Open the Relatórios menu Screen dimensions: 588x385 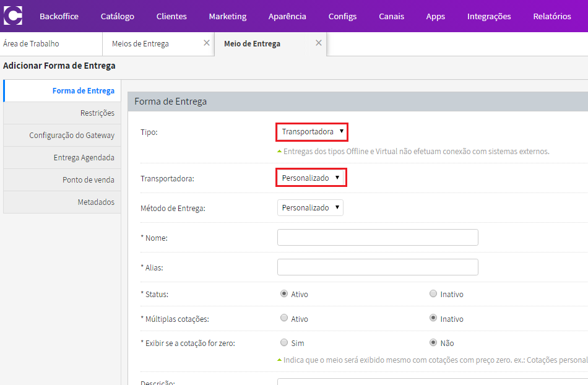(552, 16)
